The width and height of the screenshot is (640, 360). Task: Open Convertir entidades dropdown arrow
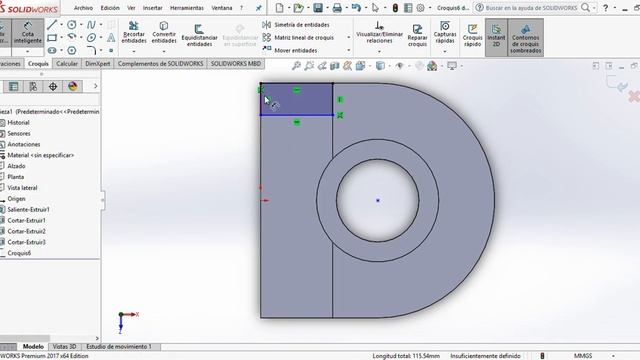point(164,52)
